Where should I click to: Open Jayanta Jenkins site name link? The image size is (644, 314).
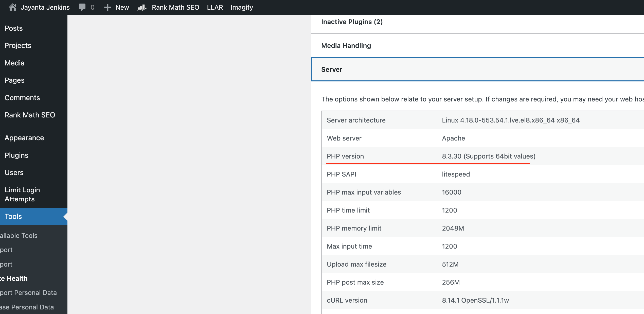(x=45, y=7)
